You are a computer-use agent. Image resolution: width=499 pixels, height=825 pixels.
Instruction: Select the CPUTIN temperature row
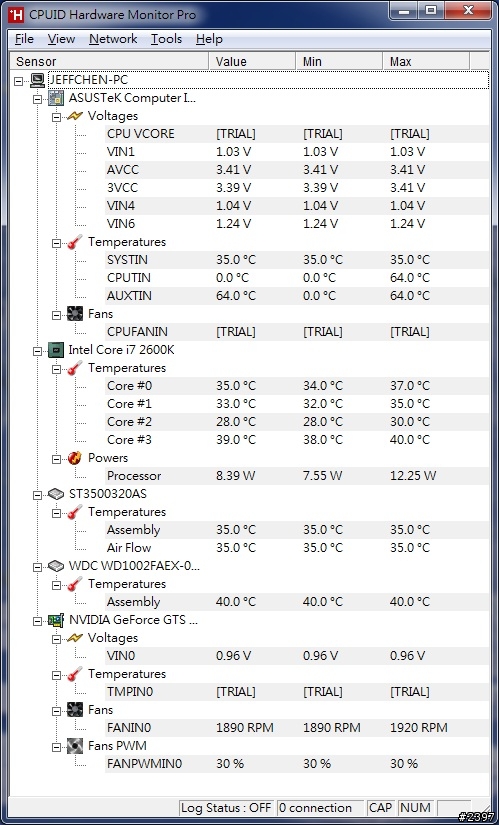coord(297,278)
